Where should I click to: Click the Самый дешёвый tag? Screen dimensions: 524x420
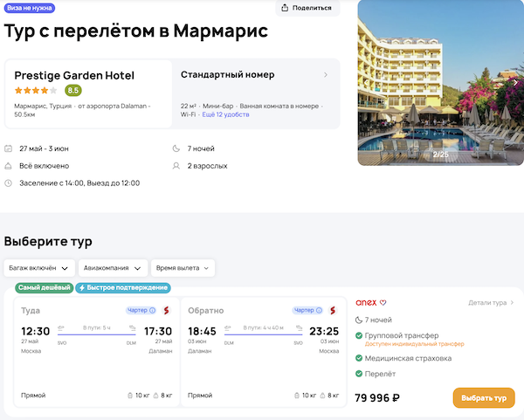click(45, 287)
